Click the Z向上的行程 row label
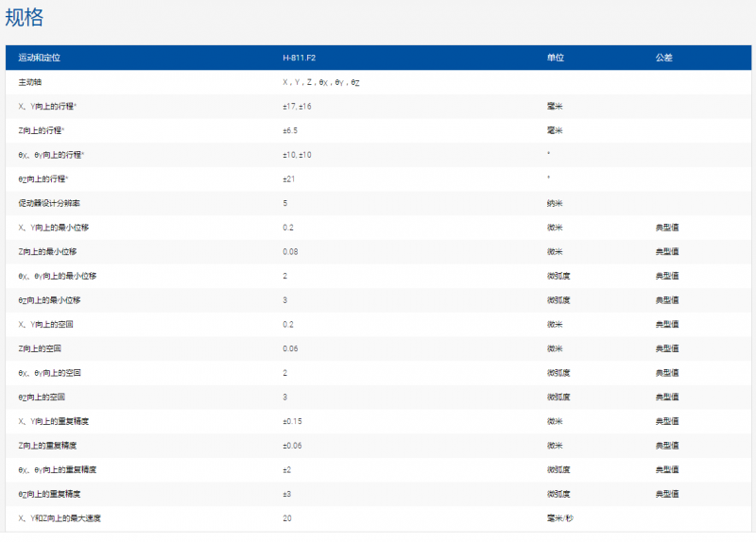756x542 pixels. 43,131
